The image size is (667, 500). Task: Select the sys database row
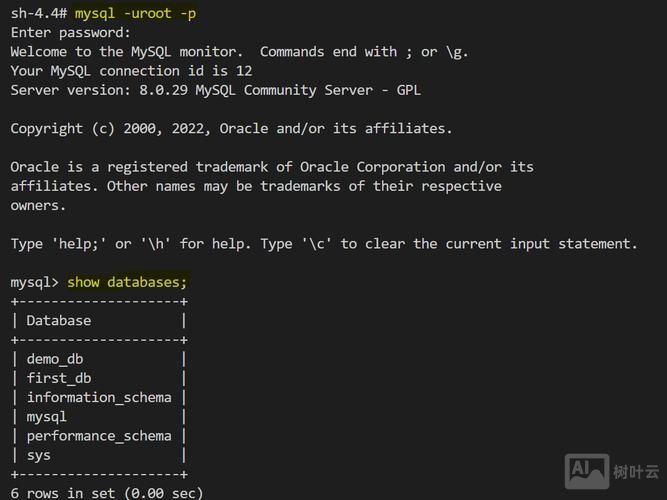pos(38,455)
